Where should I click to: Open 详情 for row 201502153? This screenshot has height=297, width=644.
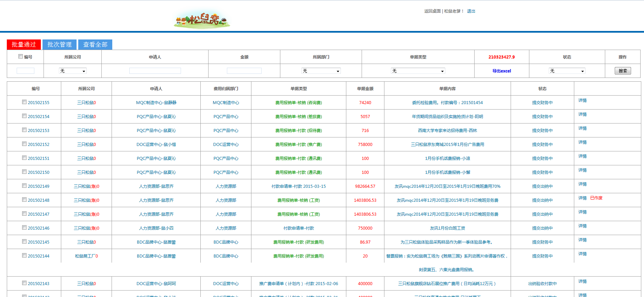(x=582, y=129)
